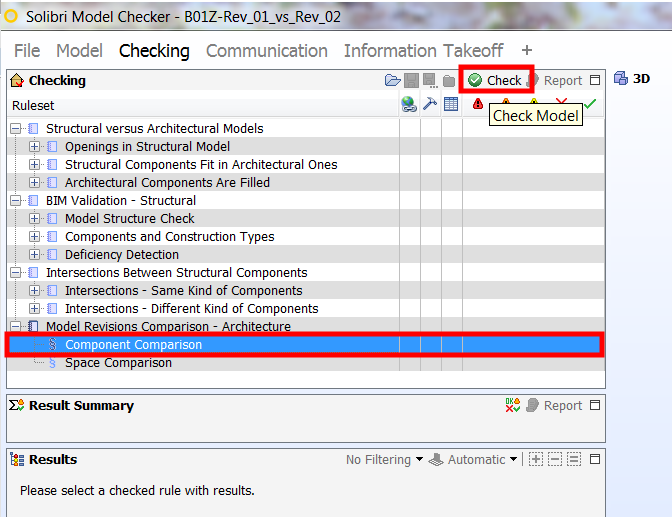
Task: Click the Ruleset column header
Action: (x=203, y=105)
